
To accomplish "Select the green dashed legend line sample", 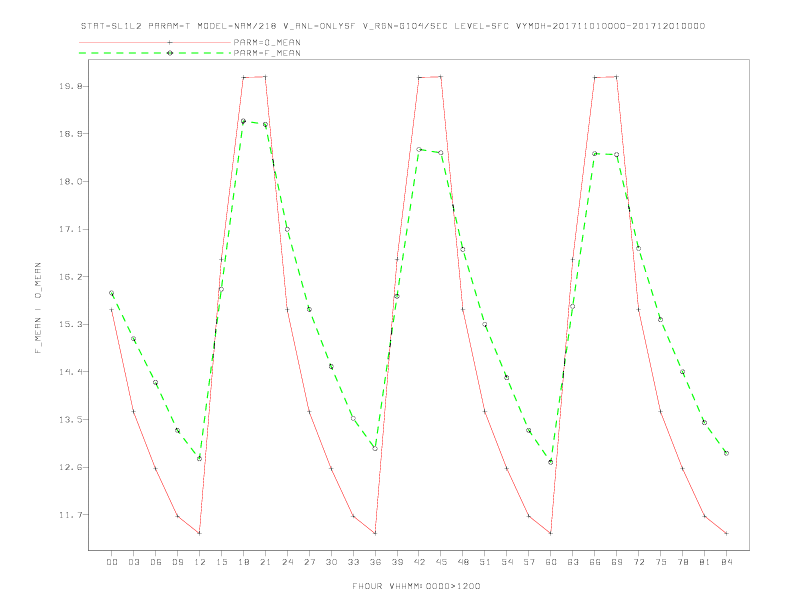I will 155,53.
